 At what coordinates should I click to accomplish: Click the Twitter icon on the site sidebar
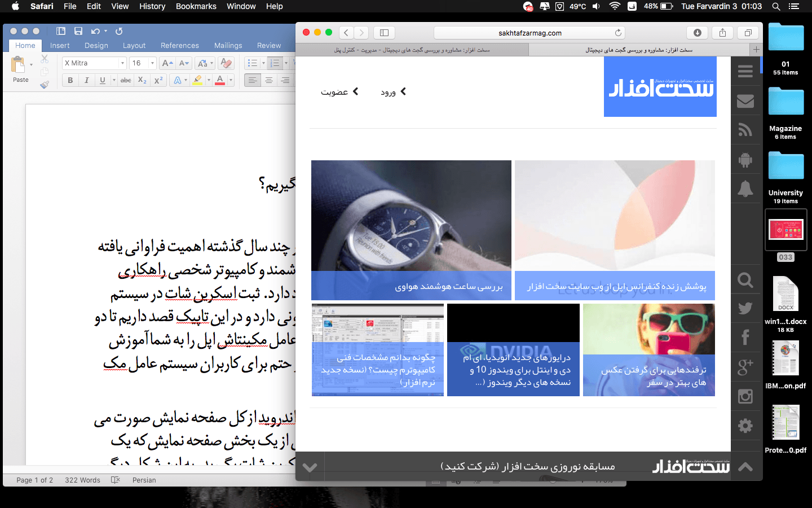tap(745, 308)
